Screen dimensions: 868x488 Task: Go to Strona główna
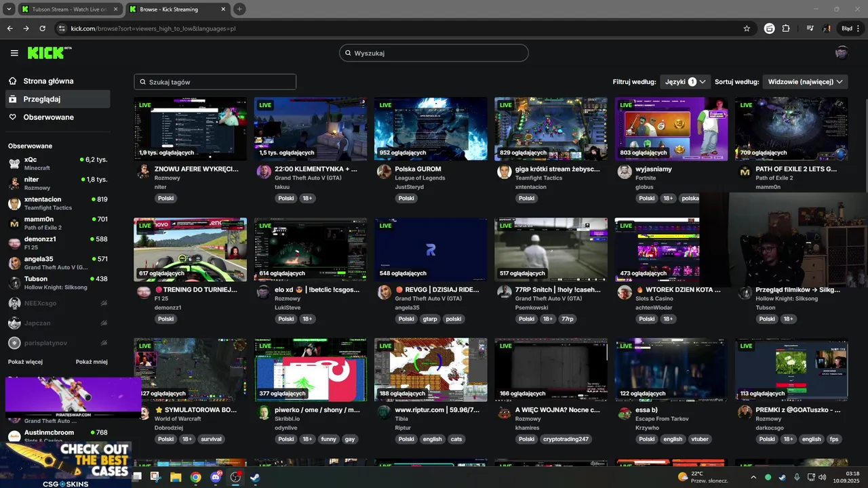pyautogui.click(x=57, y=81)
